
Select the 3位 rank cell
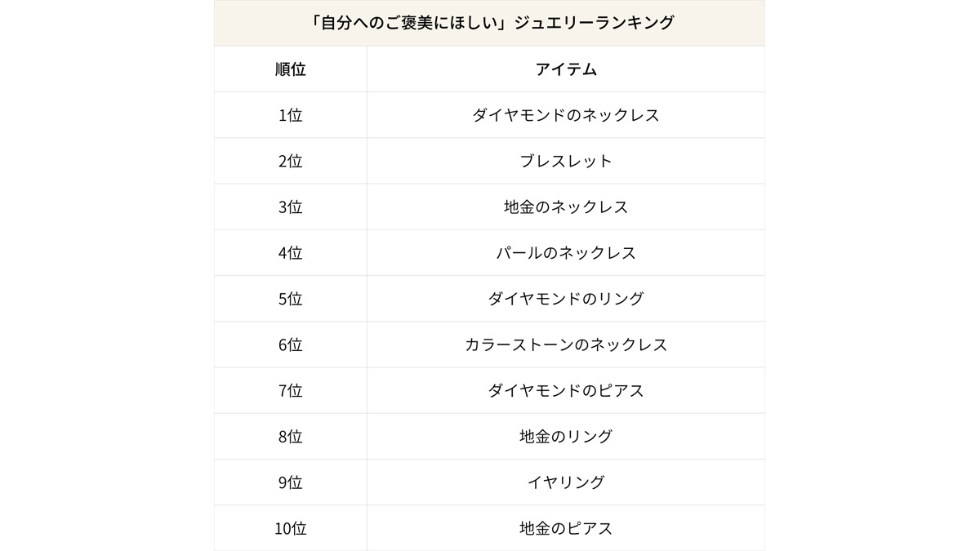click(x=290, y=207)
